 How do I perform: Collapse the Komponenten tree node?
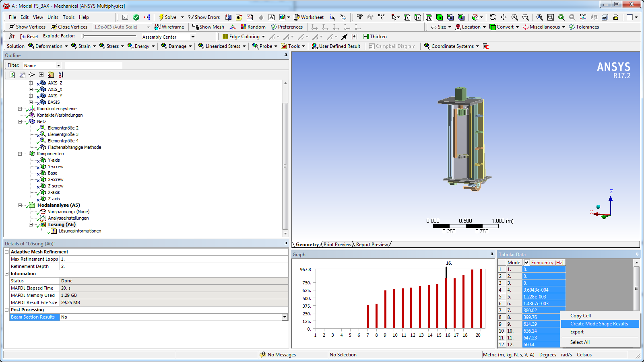pyautogui.click(x=20, y=154)
